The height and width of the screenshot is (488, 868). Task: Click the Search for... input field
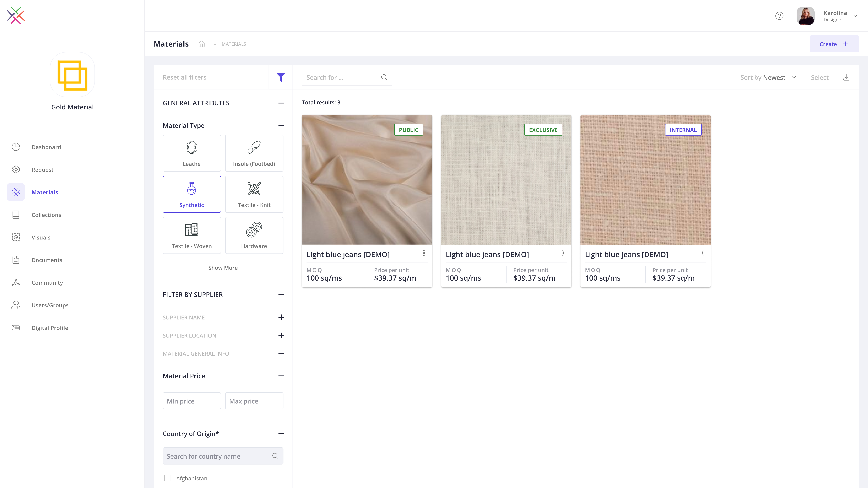[x=347, y=77]
